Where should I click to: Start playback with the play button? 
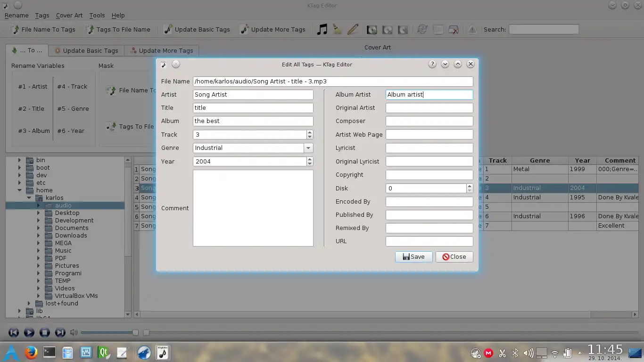coord(29,332)
